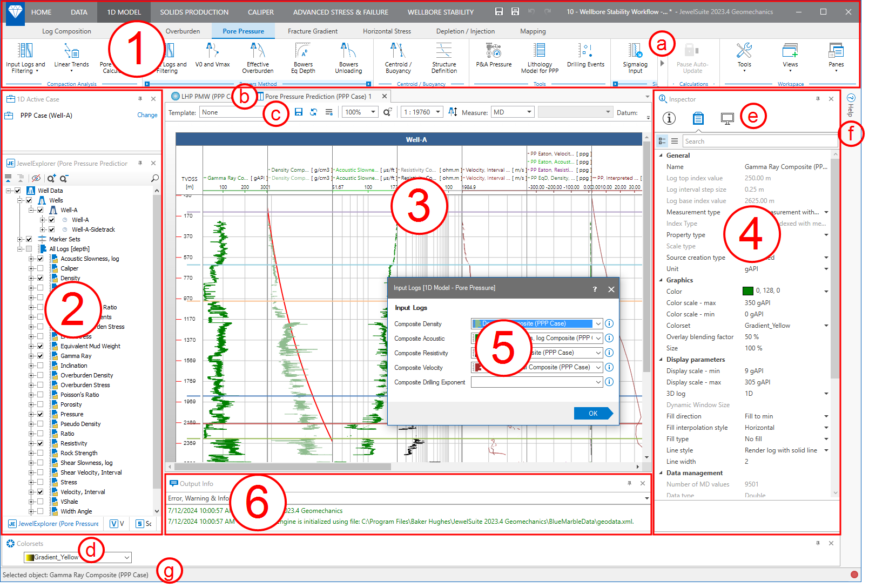Toggle the Gamma Ray log checkbox
The width and height of the screenshot is (869, 588).
[x=40, y=356]
